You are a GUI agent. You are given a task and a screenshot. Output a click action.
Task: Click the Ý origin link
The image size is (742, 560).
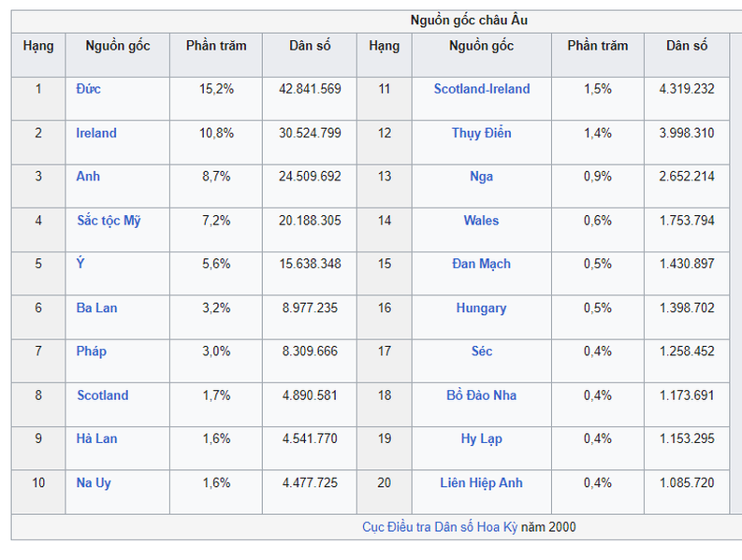(80, 265)
